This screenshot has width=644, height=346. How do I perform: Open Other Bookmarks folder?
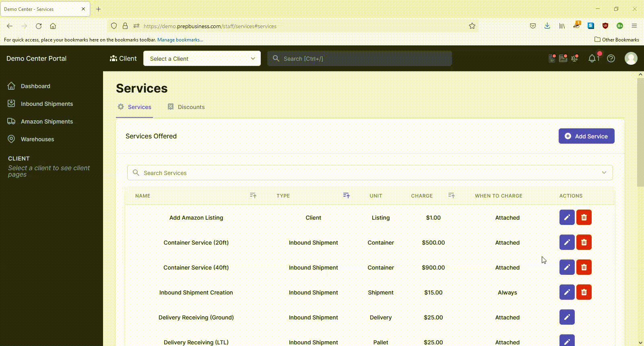click(x=617, y=40)
